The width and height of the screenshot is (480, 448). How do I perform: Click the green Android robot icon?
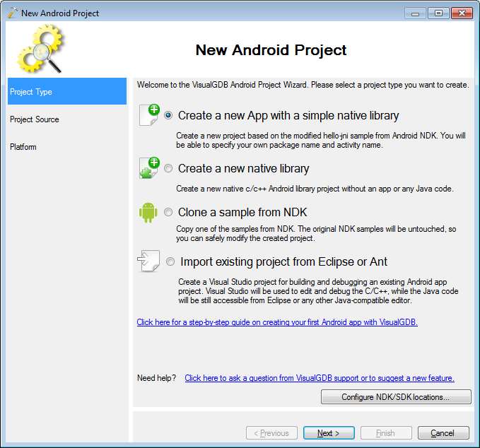(x=148, y=213)
